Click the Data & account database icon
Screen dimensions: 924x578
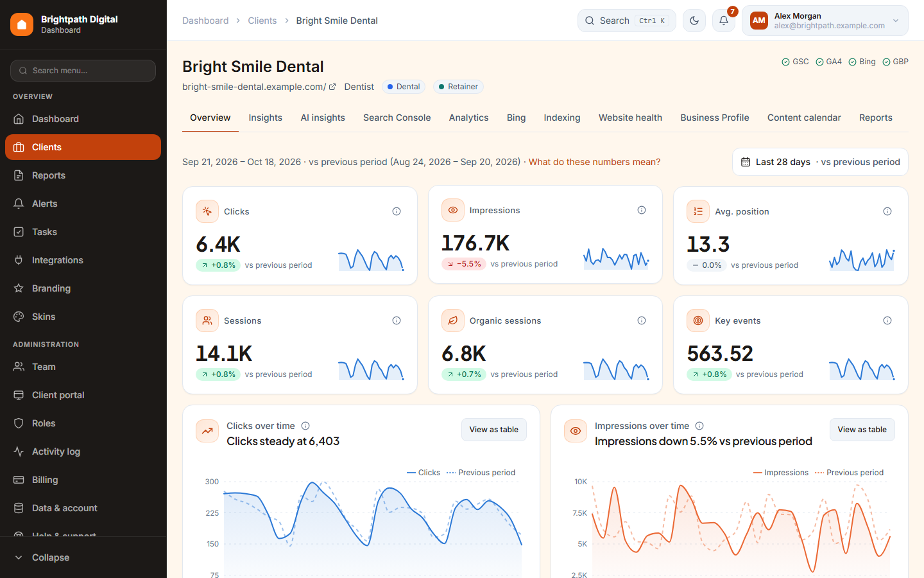19,508
